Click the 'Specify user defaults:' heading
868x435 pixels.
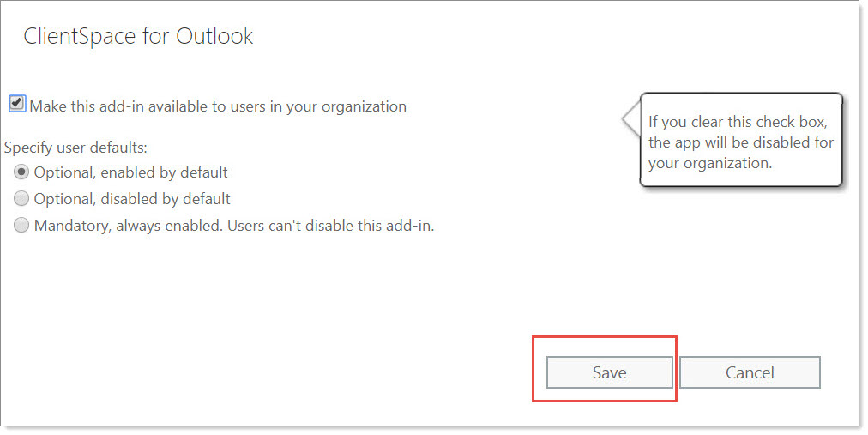pos(75,148)
